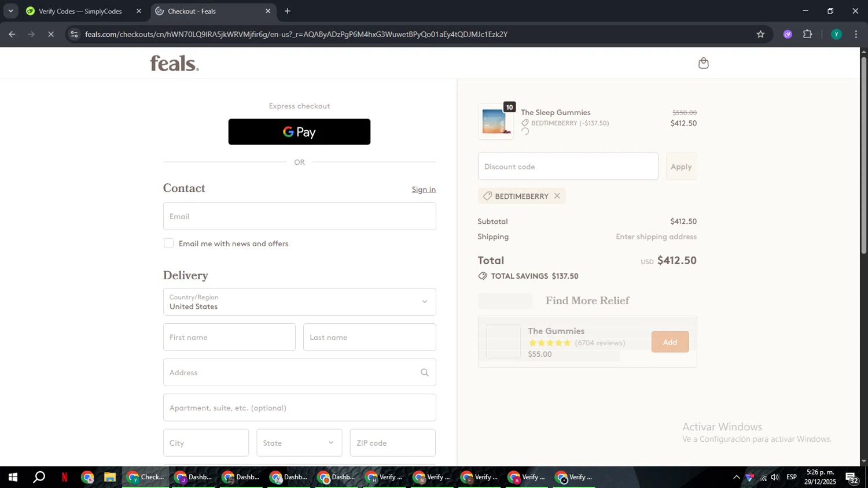The image size is (868, 488).
Task: Click the Find More Relief heading
Action: point(587,301)
